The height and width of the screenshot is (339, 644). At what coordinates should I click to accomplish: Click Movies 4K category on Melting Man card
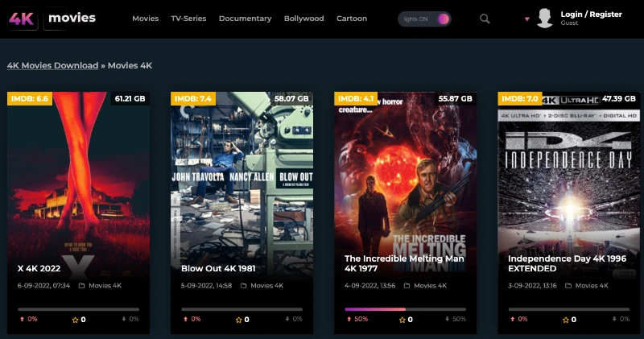431,286
